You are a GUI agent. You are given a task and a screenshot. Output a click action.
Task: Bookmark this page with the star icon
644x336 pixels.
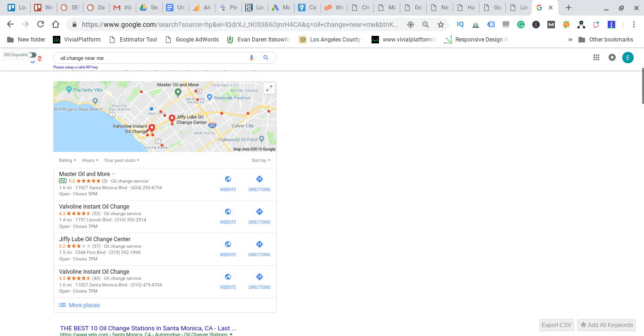coord(441,25)
